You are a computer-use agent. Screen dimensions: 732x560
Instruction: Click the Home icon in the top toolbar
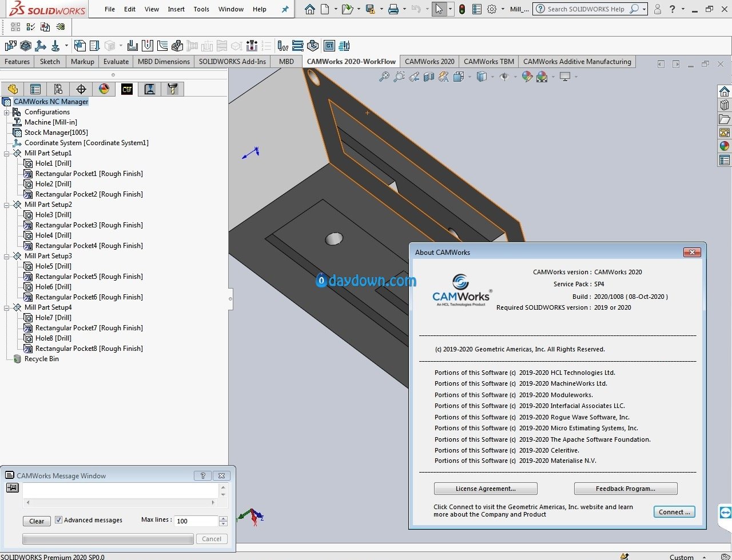(x=309, y=9)
